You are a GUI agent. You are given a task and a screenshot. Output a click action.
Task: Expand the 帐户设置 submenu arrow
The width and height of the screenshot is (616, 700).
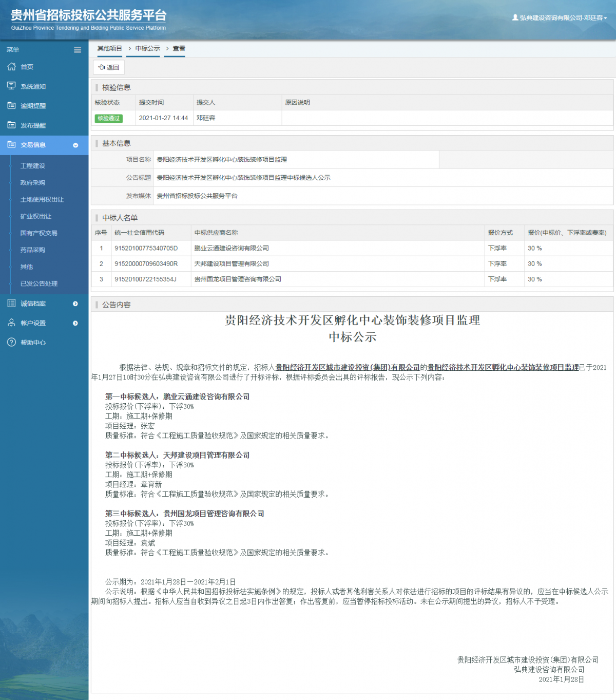point(75,323)
